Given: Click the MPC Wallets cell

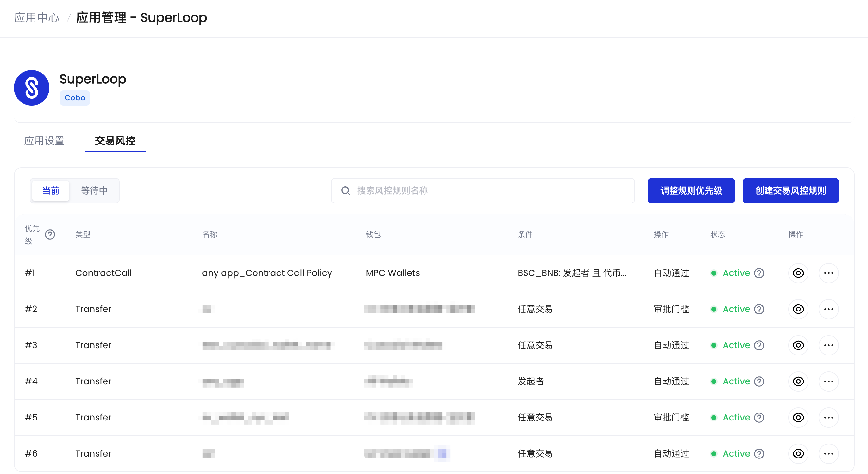Looking at the screenshot, I should [x=393, y=273].
